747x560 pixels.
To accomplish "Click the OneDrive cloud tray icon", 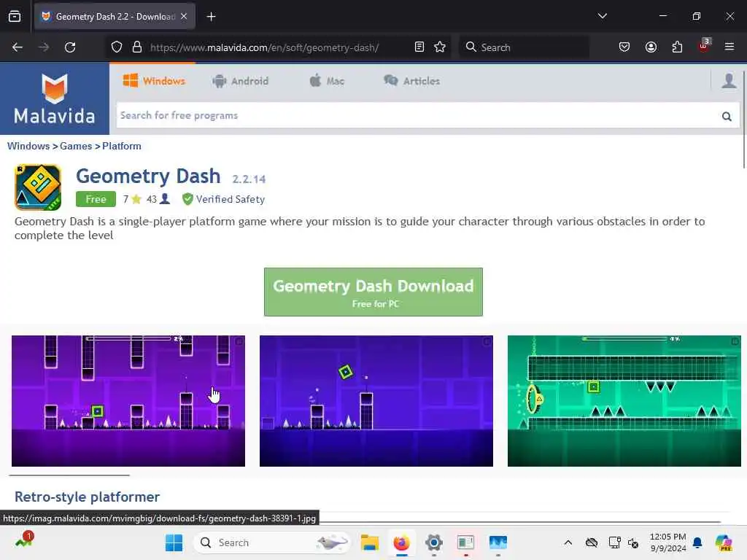I will click(591, 542).
